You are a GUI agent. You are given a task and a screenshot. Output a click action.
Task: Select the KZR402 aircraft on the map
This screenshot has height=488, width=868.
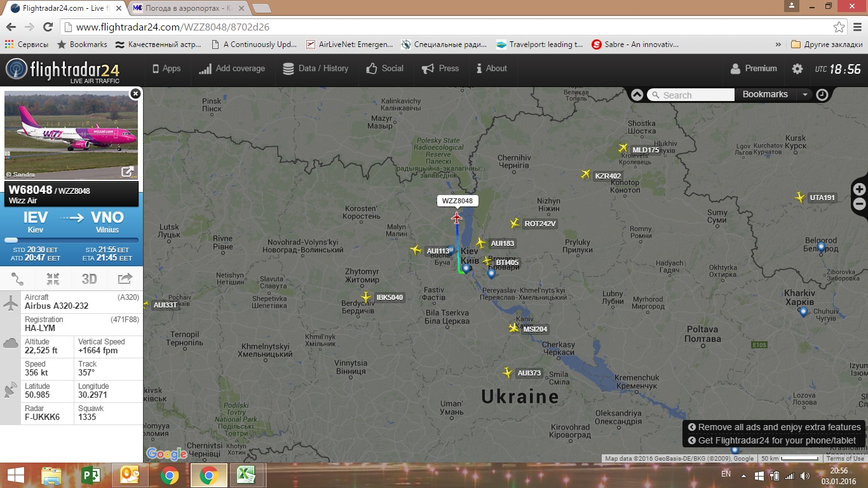click(586, 174)
